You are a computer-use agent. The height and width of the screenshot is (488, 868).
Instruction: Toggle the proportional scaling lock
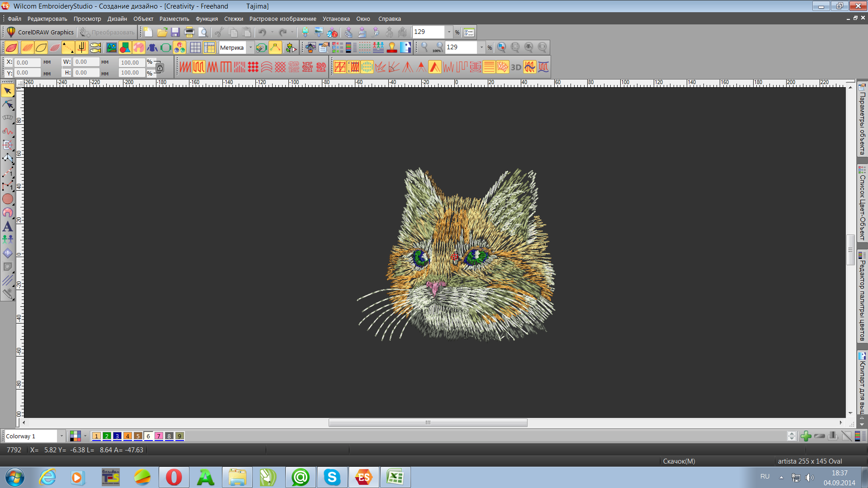[160, 68]
